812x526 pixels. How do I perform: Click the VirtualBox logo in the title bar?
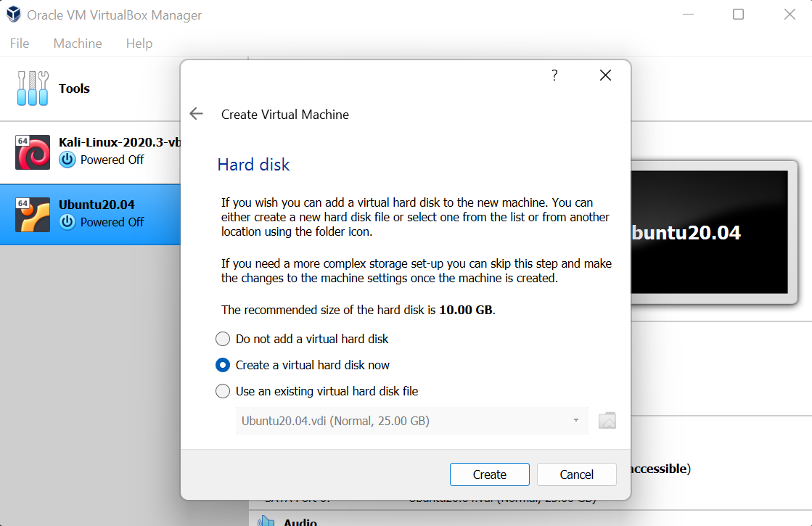[12, 14]
